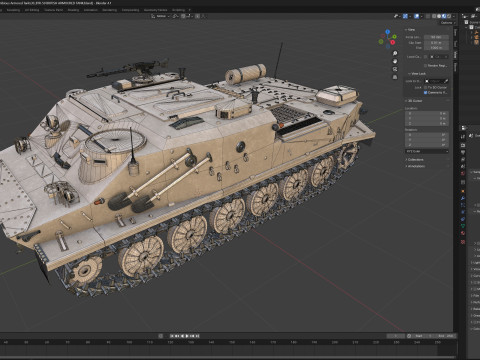Click the red X axis on navigation gizmo

(x=393, y=42)
